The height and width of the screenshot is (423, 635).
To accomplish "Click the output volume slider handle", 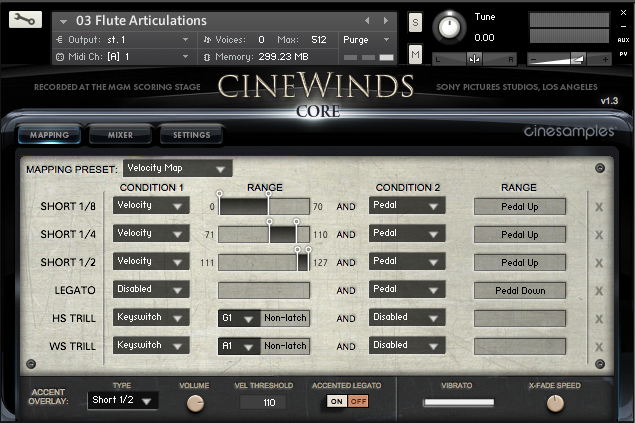I will [577, 60].
